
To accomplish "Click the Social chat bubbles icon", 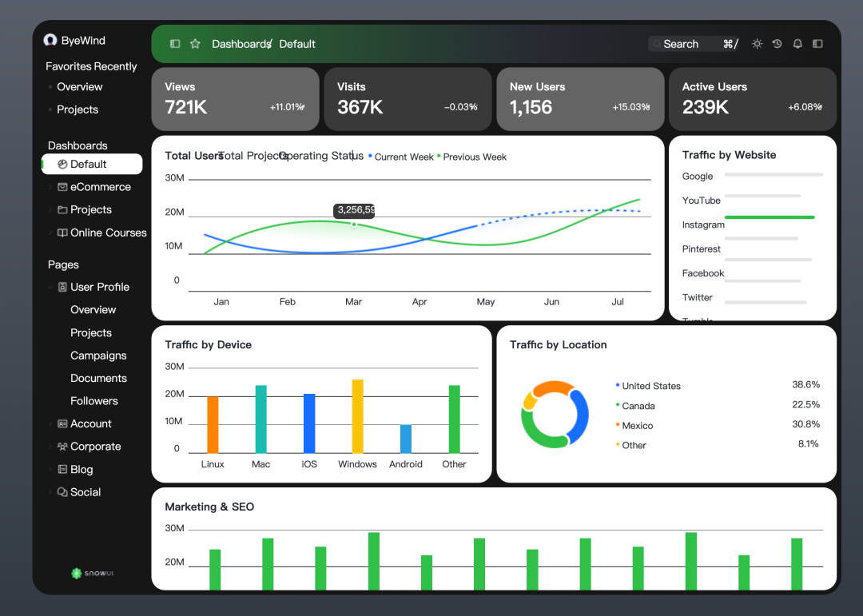I will pos(63,492).
